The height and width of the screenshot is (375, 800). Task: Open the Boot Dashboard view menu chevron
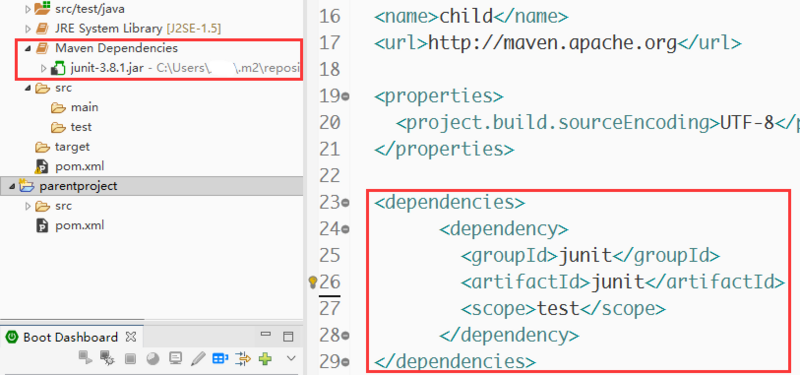point(291,358)
